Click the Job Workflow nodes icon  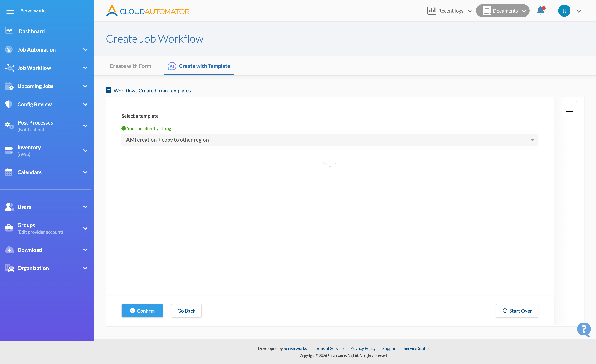(x=10, y=68)
